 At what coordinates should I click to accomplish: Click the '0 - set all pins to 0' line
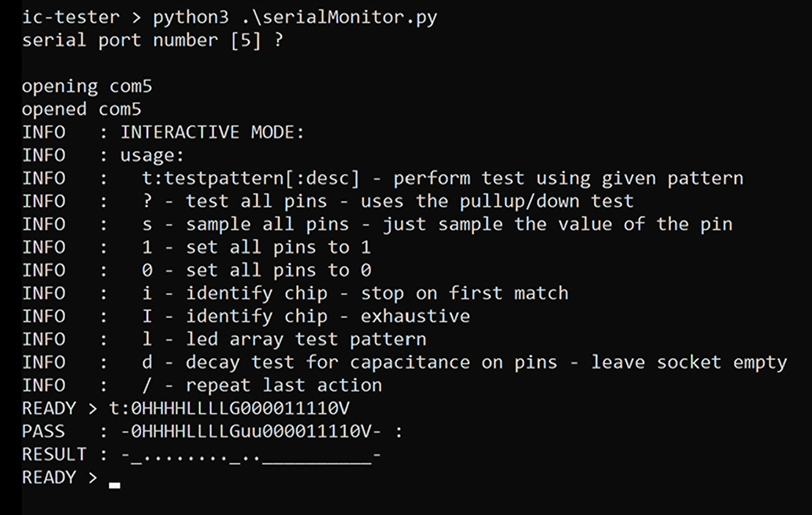[x=196, y=270]
